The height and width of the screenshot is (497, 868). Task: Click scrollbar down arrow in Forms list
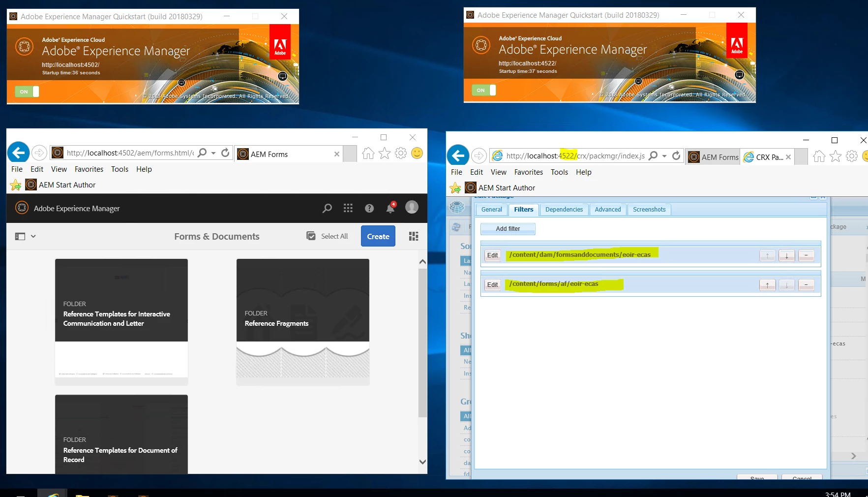point(422,462)
